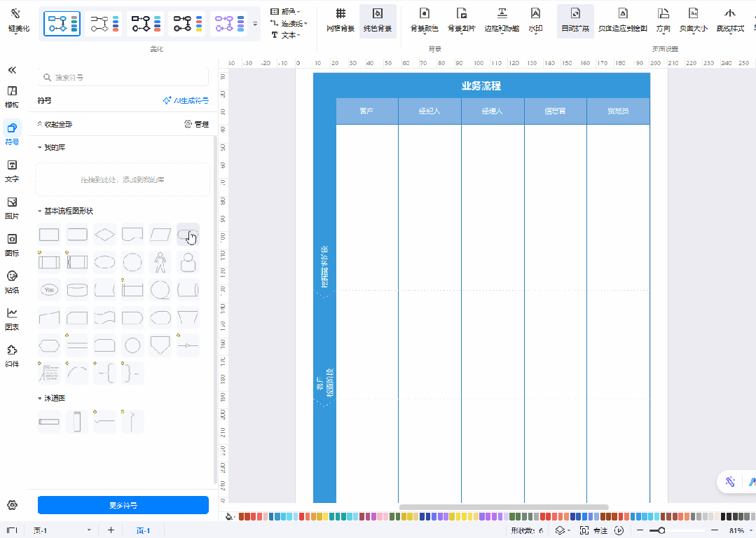Click the 更多符号 more symbols button
This screenshot has width=756, height=538.
123,505
